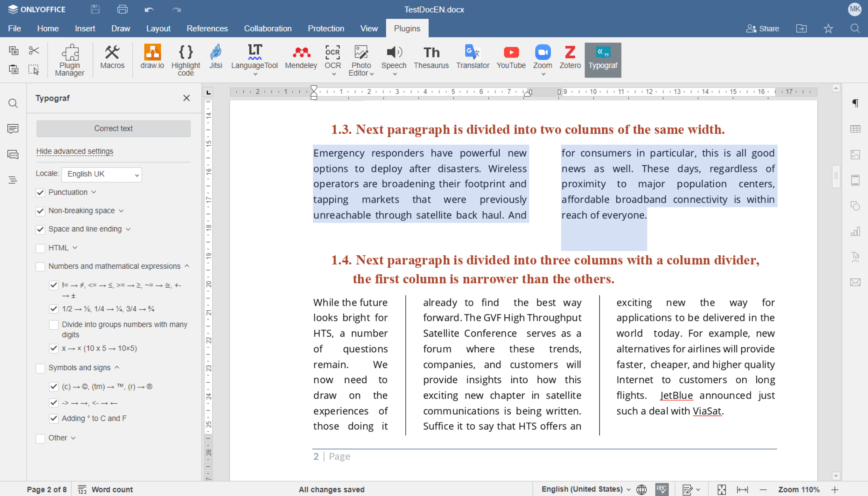Enable the HTML checkbox
This screenshot has height=496, width=868.
click(40, 248)
